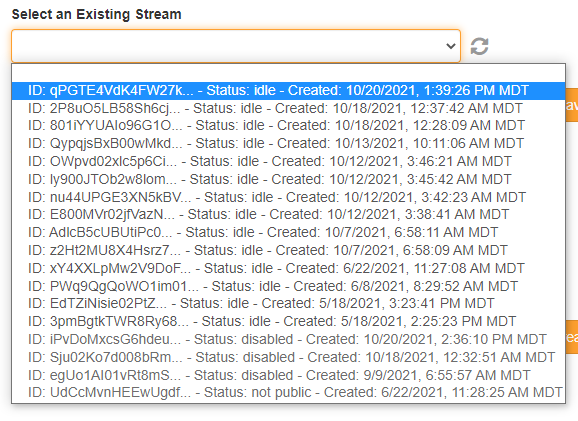Image resolution: width=578 pixels, height=421 pixels.
Task: Pick stream ID xY4XXLpMw2V9DoF
Action: click(288, 268)
